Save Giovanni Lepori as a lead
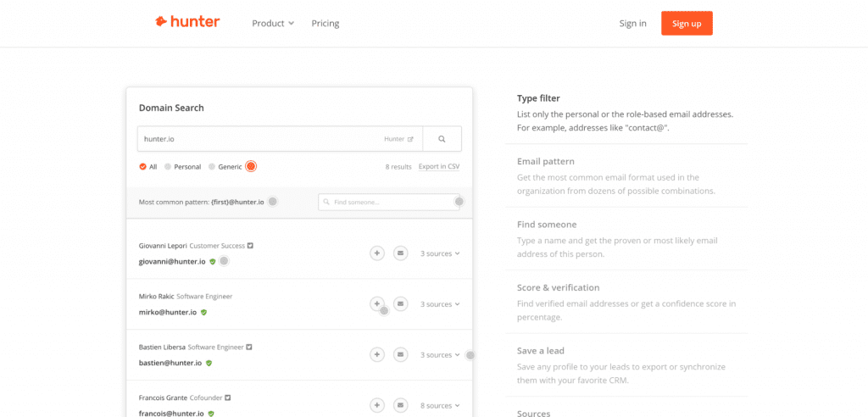The height and width of the screenshot is (417, 868). tap(377, 253)
